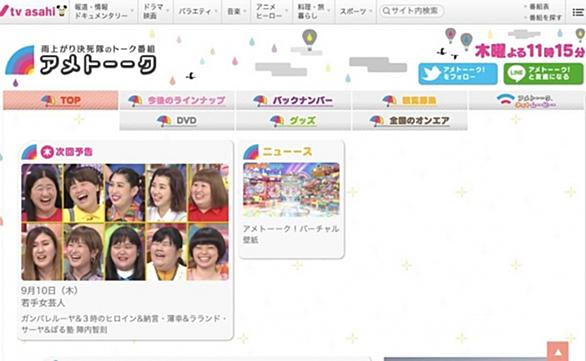586x361 pixels.
Task: Follow アメトーーク on Twitter button
Action: (458, 74)
